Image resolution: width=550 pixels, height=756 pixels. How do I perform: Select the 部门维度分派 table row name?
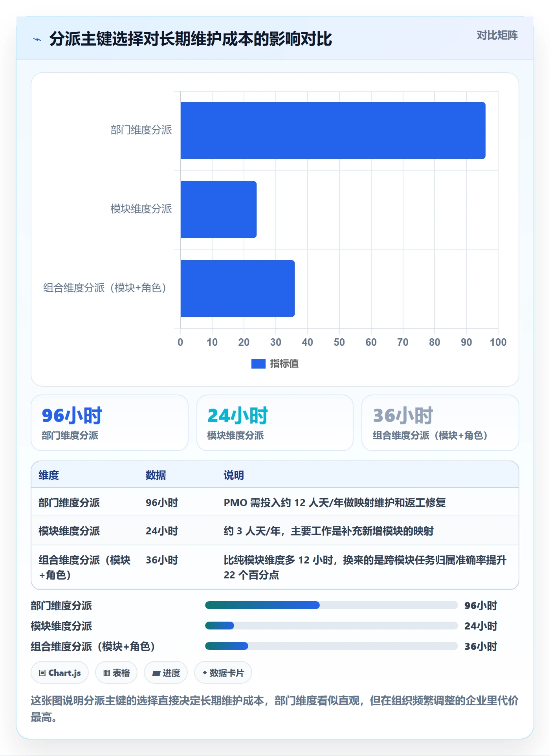(69, 503)
